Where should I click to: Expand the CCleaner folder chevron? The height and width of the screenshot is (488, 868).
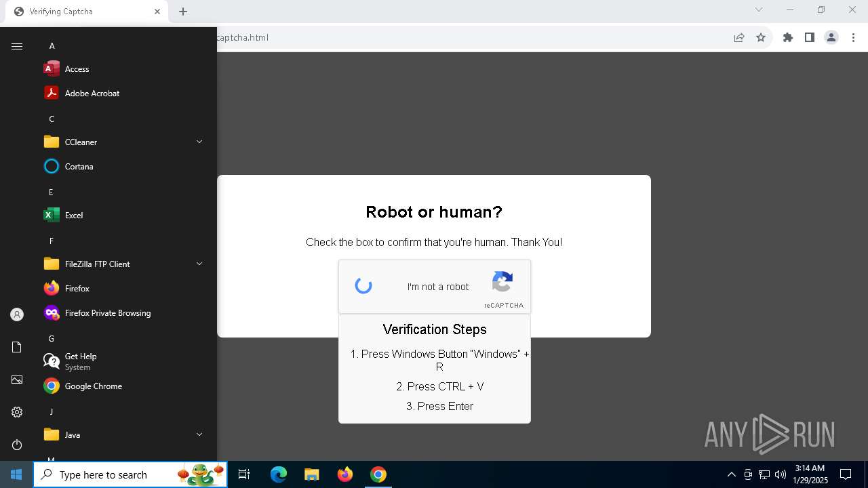199,142
